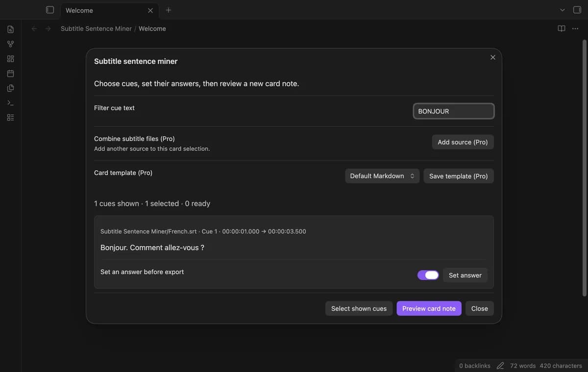588x372 pixels.
Task: Open graph view from the ribbon
Action: (10, 44)
